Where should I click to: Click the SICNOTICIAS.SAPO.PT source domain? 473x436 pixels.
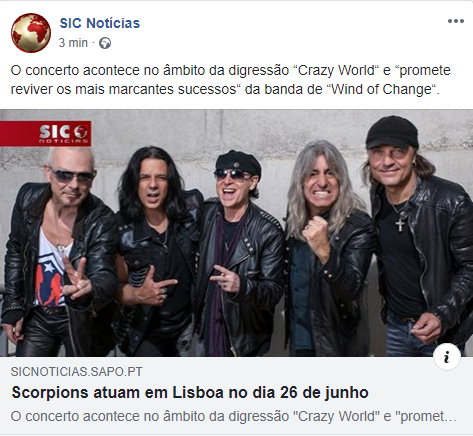[76, 372]
